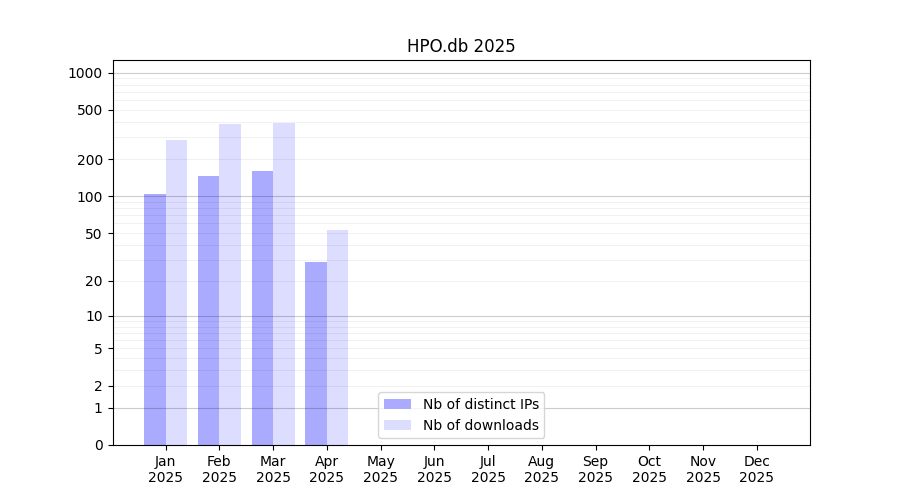The image size is (900, 500).
Task: Select the 100 y-axis tick label
Action: coord(90,197)
